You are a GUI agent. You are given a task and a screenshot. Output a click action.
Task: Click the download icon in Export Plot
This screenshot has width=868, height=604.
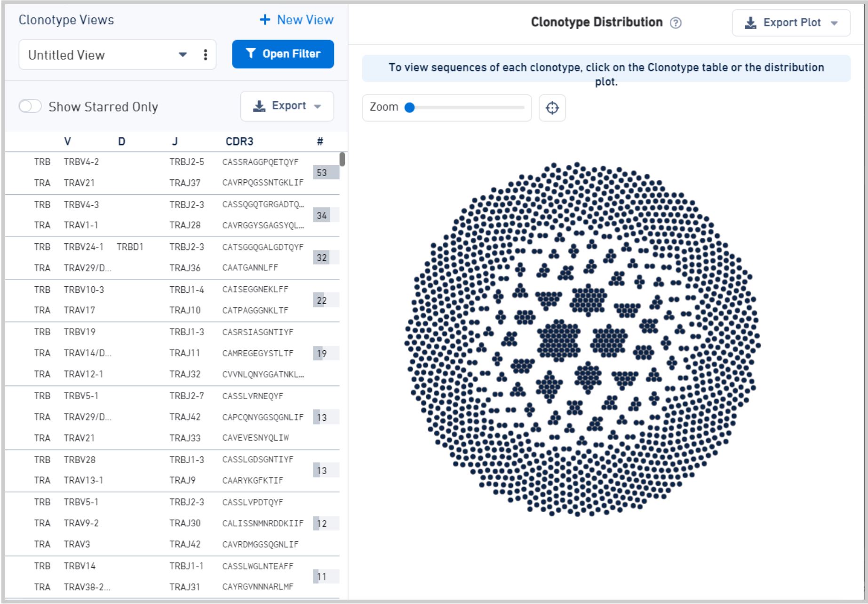[750, 23]
